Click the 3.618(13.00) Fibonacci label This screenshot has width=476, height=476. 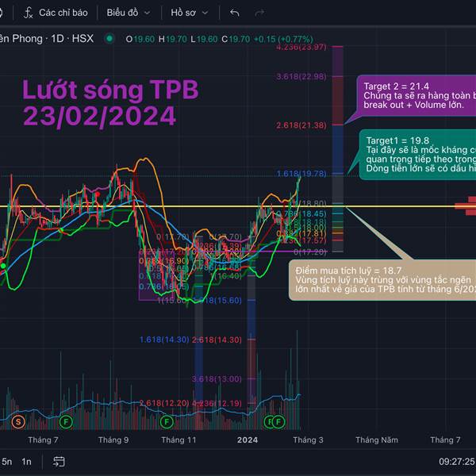point(217,379)
